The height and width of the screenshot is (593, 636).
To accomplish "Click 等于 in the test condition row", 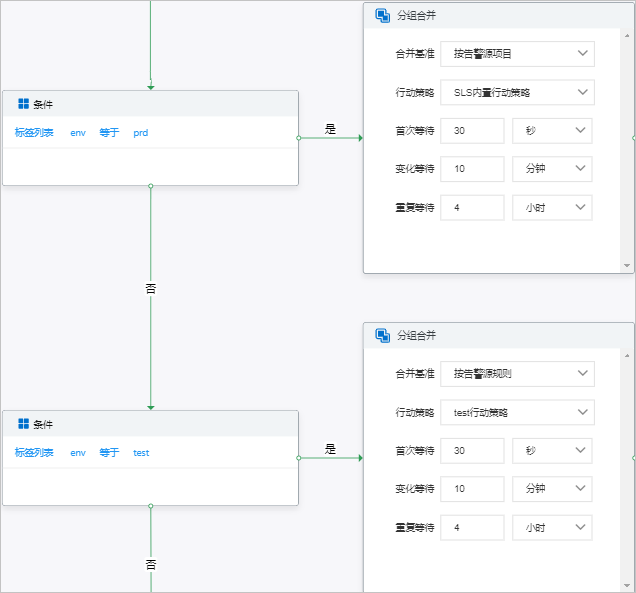I will pos(109,453).
